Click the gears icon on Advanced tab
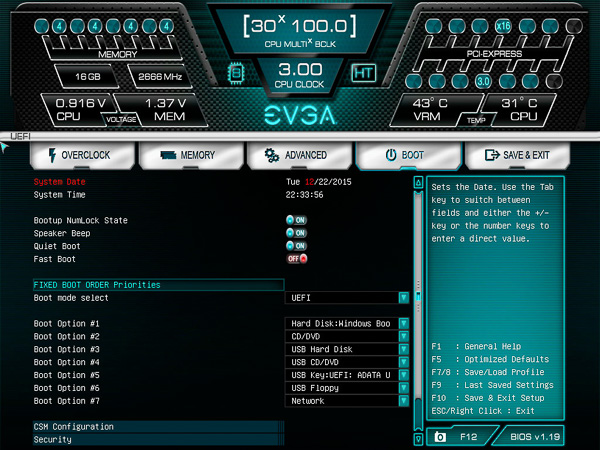 [x=272, y=155]
